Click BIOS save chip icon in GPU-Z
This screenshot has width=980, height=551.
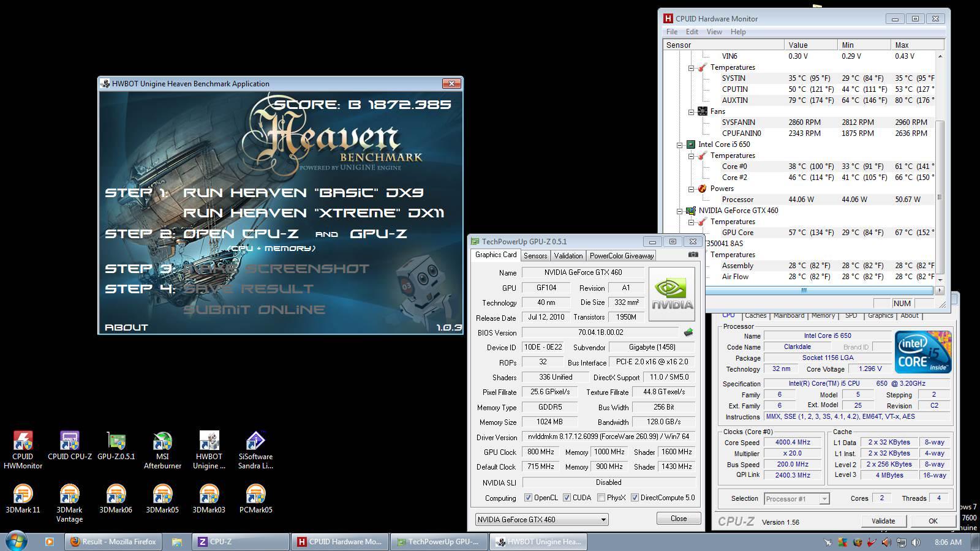coord(688,332)
